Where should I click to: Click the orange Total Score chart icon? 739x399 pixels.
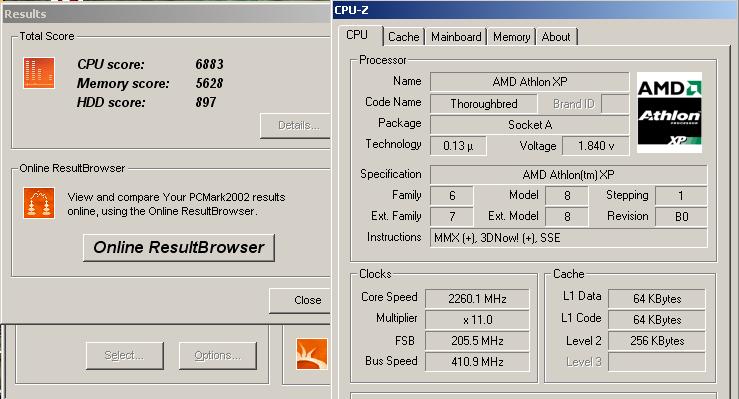[x=39, y=73]
